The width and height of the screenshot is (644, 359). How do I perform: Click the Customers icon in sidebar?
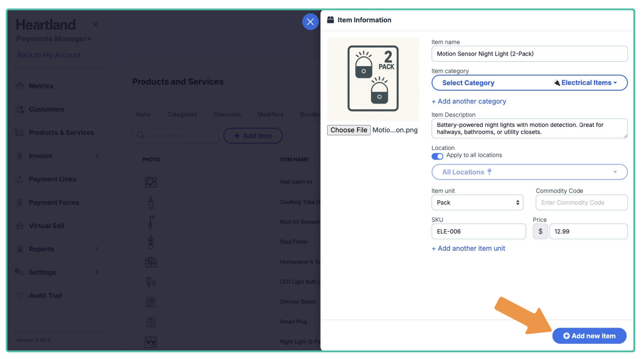[19, 109]
